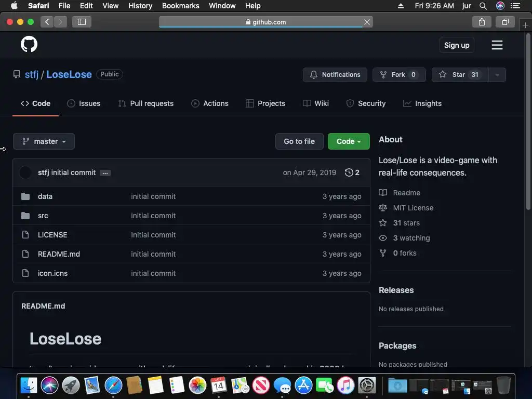Open the Readme link in About
Viewport: 532px width, 399px height.
(x=406, y=193)
